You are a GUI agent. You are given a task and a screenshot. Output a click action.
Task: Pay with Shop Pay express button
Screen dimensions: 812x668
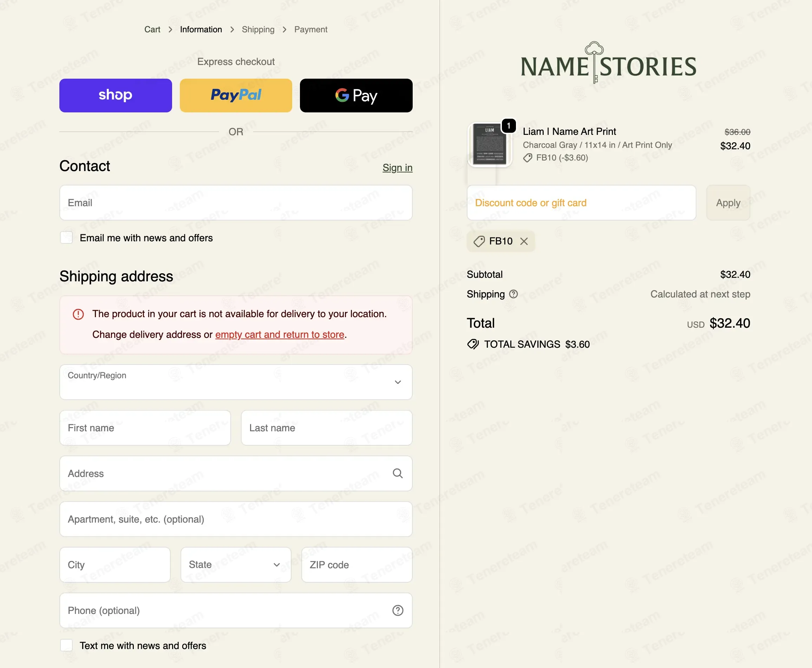tap(116, 96)
